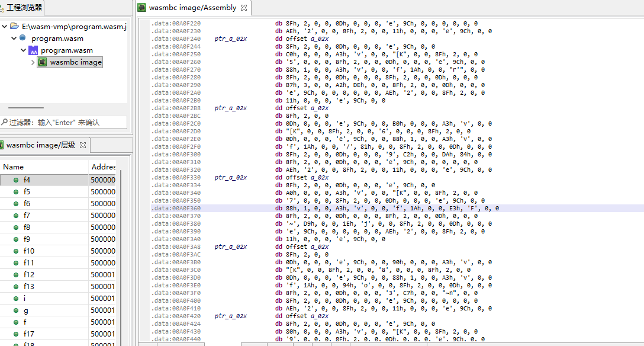Click the project explorer horizontal scrollbar
This screenshot has height=346, width=644.
26,108
